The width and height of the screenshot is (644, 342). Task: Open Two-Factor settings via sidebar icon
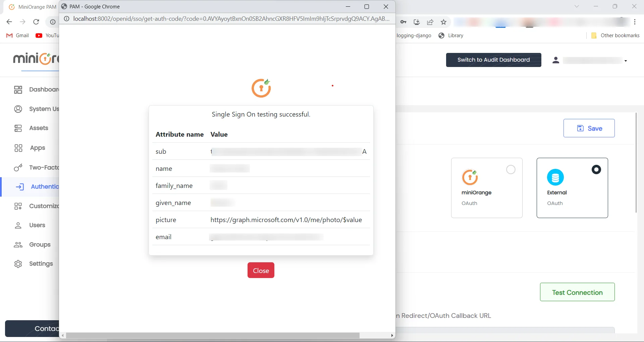[18, 167]
